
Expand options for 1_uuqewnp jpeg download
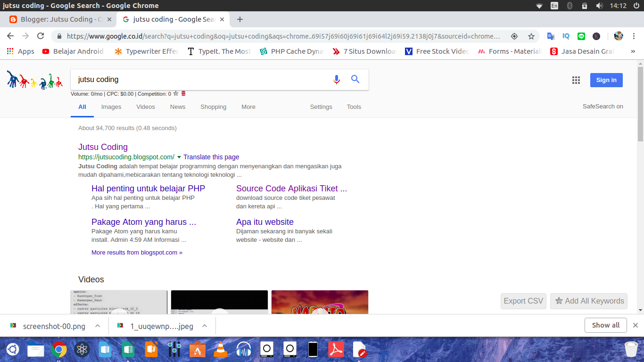coord(205,326)
